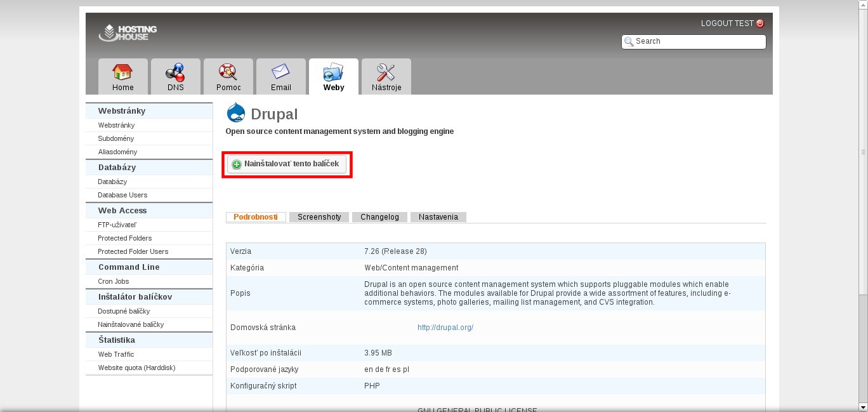Click the Hosting House logo

[x=128, y=32]
